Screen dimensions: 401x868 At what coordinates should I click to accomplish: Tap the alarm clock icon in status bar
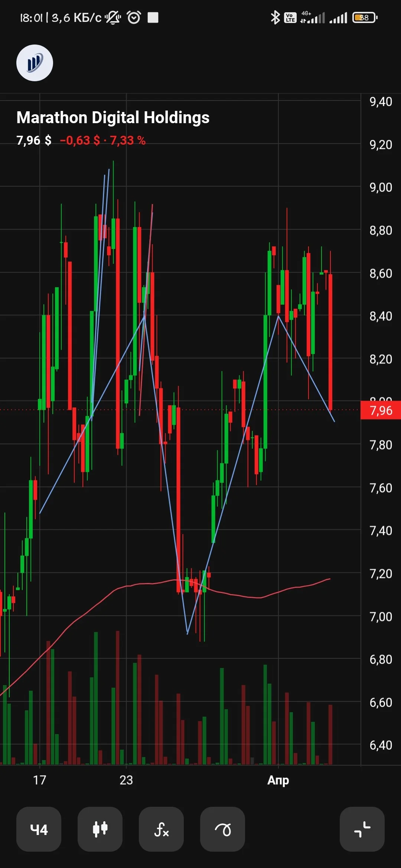134,17
